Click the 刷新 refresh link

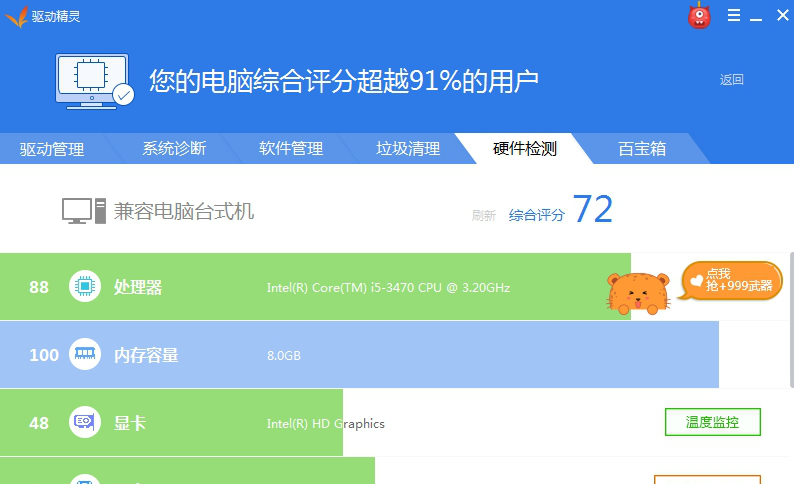pos(484,216)
